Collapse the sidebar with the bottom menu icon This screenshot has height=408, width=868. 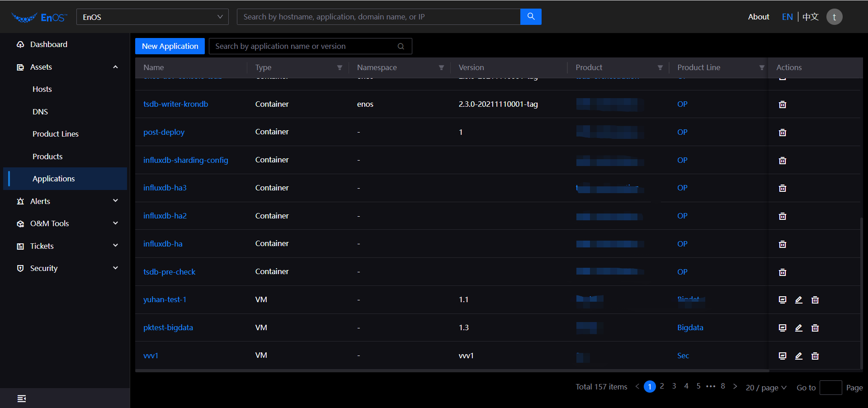click(x=21, y=399)
